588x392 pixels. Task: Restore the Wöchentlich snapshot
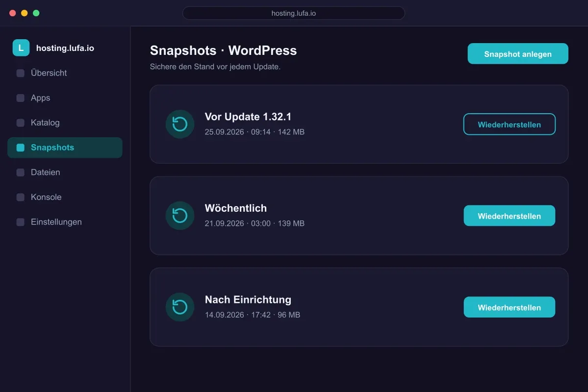[509, 216]
